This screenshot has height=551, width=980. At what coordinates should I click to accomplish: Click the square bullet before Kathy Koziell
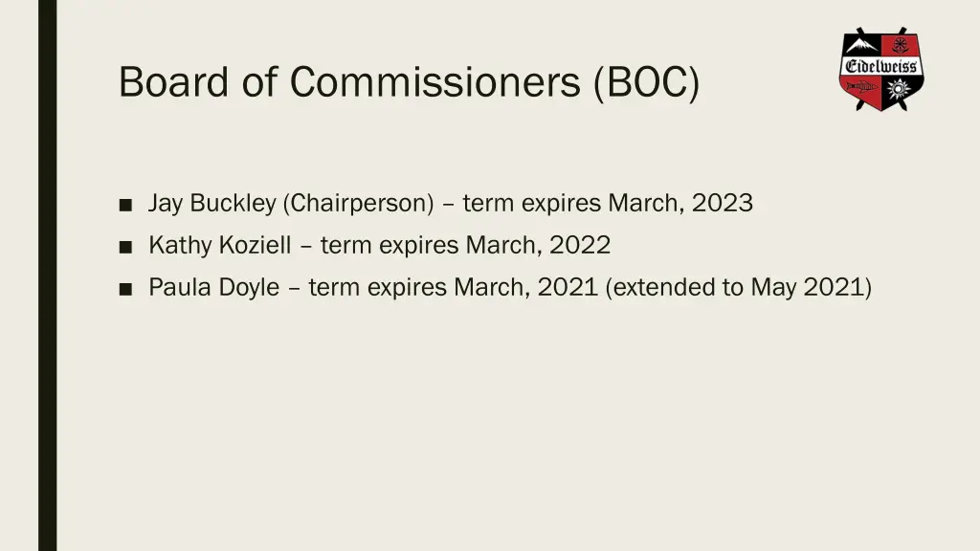pyautogui.click(x=125, y=247)
